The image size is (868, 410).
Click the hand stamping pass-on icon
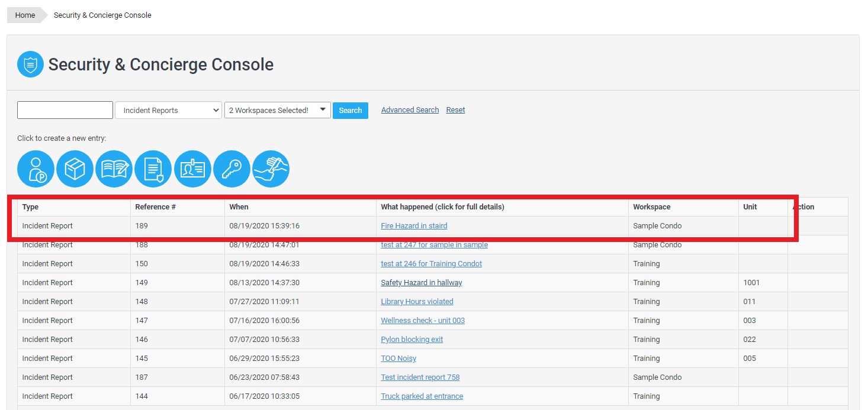pos(271,169)
